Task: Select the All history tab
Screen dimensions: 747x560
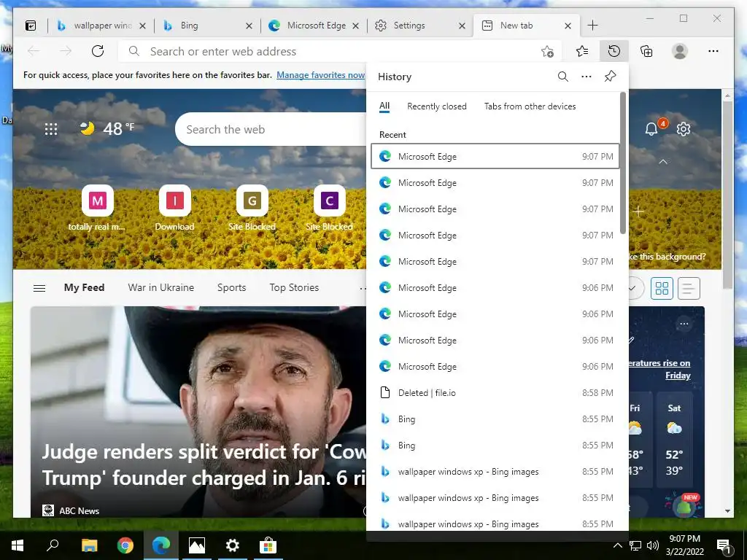Action: (384, 106)
